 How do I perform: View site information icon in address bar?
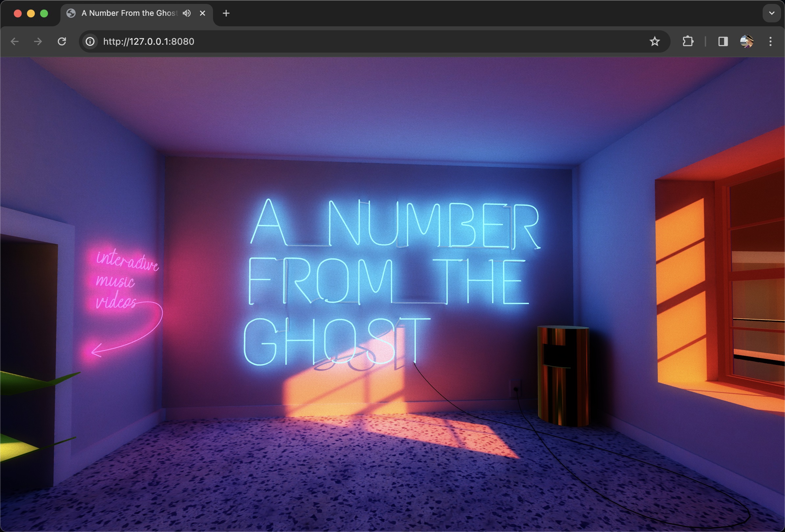coord(90,41)
